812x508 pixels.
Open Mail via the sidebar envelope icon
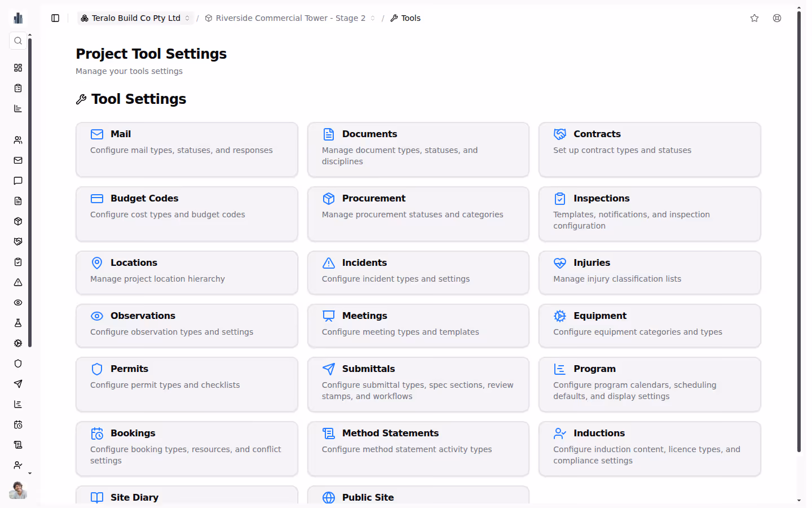click(x=18, y=160)
